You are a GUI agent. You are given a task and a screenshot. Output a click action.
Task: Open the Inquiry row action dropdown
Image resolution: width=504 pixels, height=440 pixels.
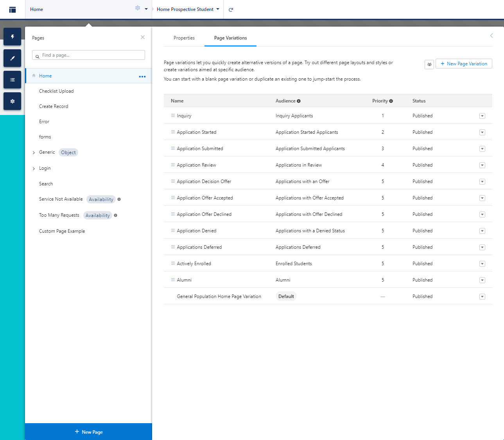[482, 116]
